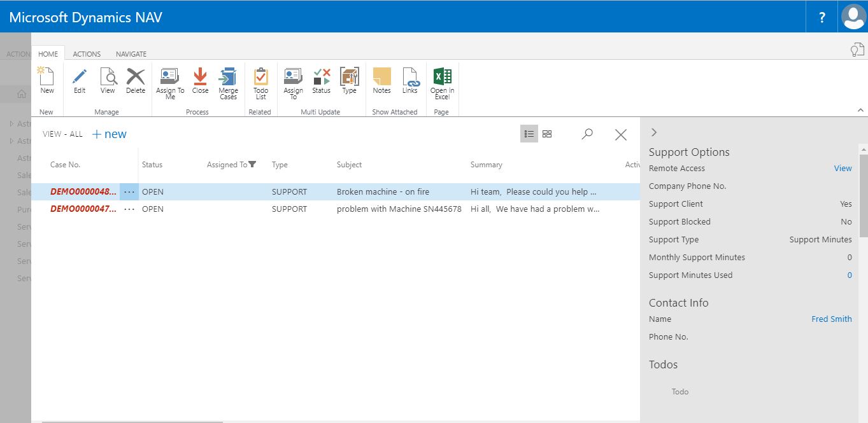Viewport: 868px width, 423px height.
Task: Delete the selected case
Action: point(136,81)
